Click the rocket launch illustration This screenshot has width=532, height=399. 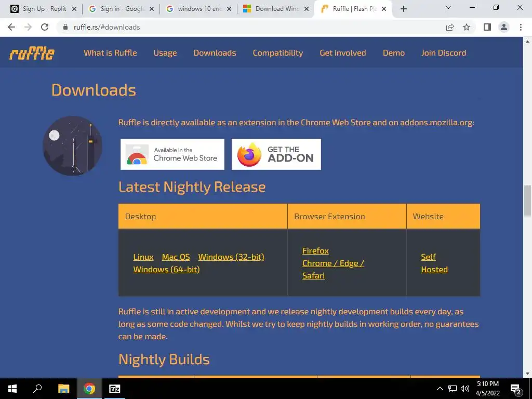click(72, 146)
